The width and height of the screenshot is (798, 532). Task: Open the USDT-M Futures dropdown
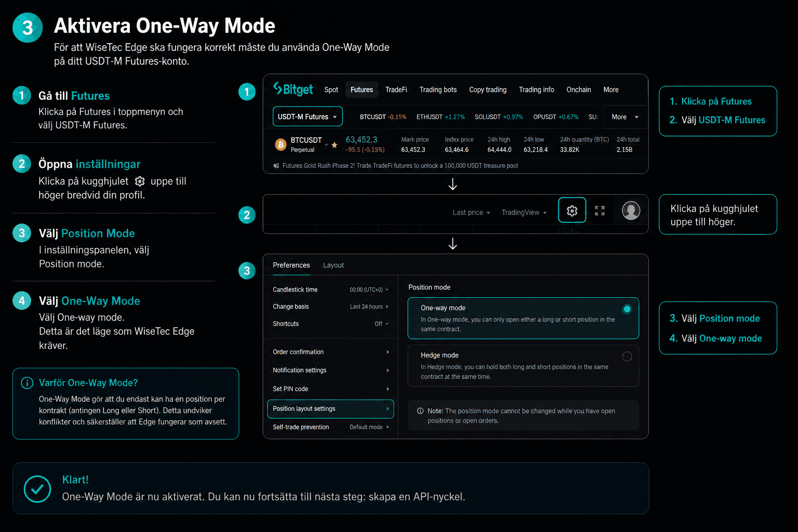(x=308, y=117)
